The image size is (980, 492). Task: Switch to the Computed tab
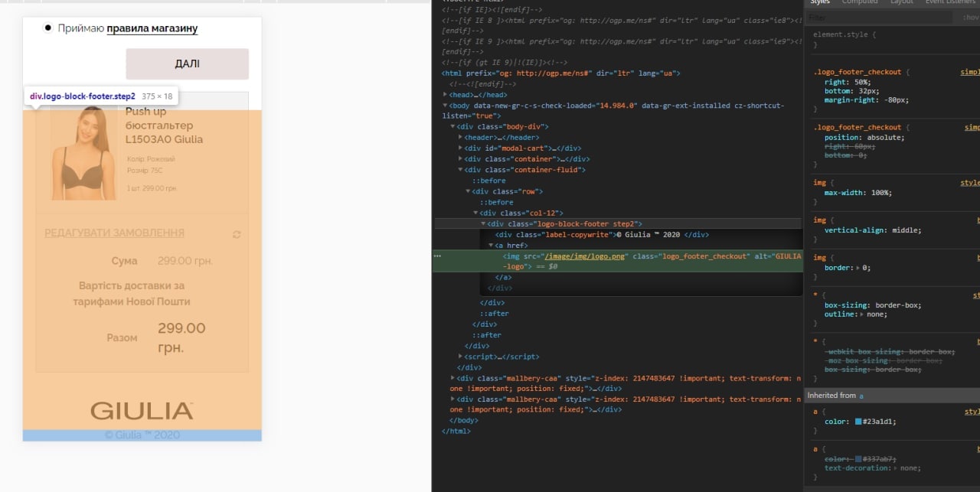[860, 2]
